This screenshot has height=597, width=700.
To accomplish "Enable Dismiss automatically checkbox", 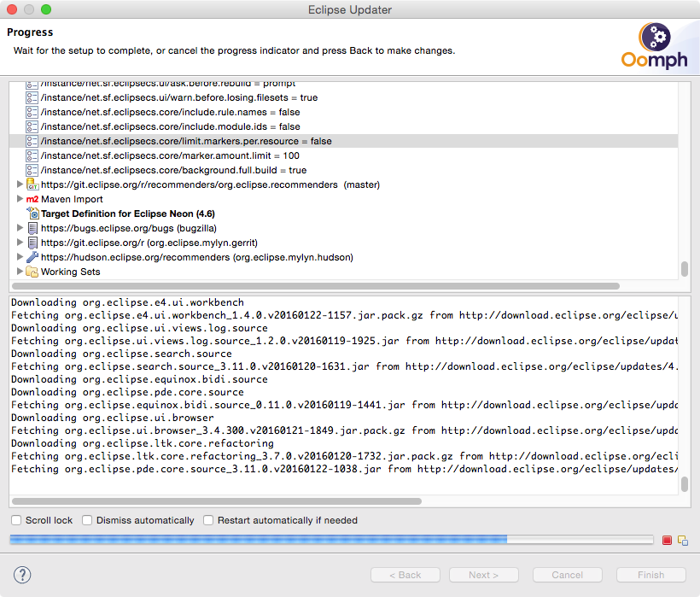I will (87, 520).
